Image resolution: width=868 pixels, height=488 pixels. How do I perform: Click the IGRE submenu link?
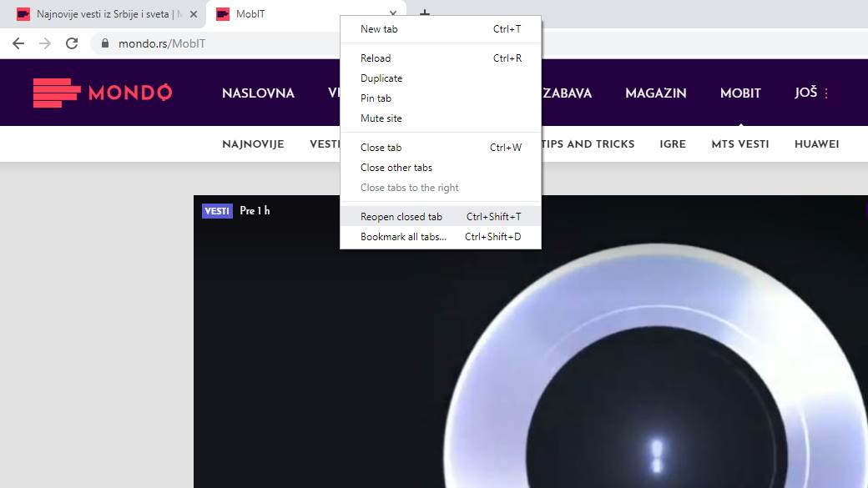[673, 144]
